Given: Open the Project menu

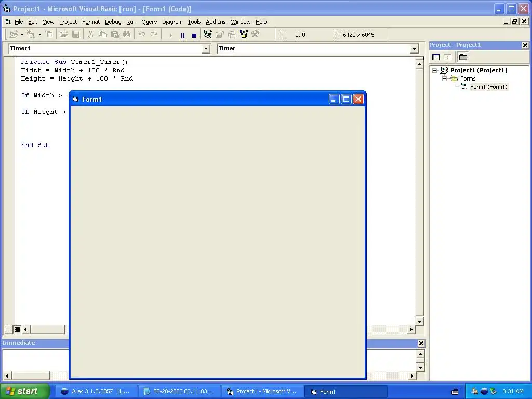Looking at the screenshot, I should tap(68, 22).
